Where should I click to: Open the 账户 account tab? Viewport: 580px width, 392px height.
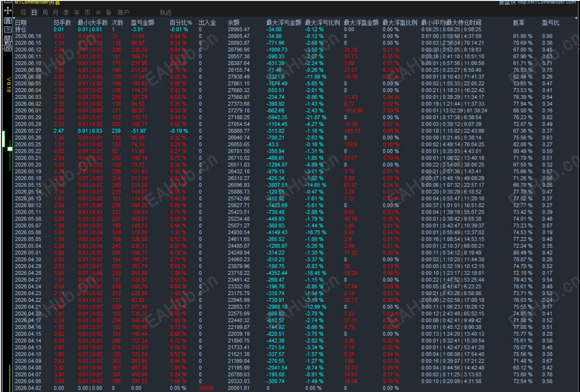[x=123, y=13]
